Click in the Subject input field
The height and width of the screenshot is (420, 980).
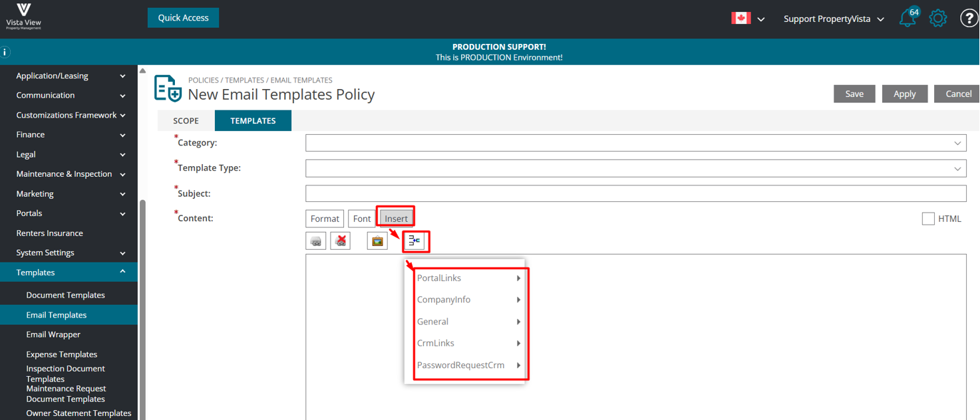636,193
